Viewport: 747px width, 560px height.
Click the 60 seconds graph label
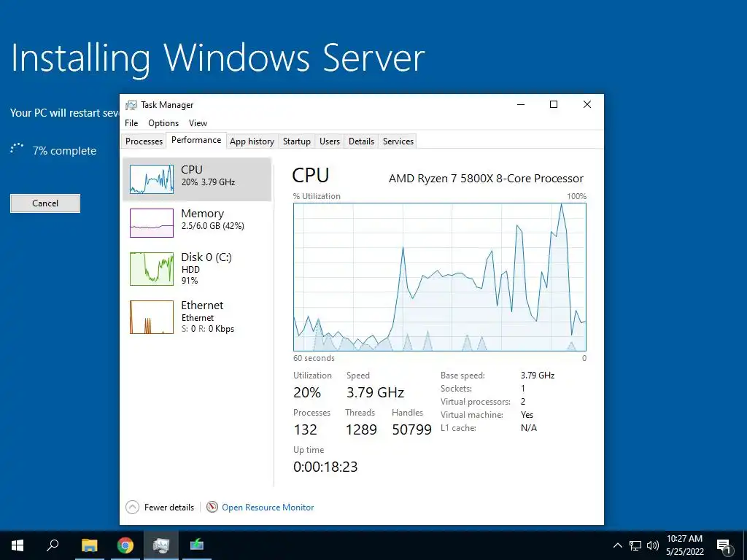click(x=314, y=358)
